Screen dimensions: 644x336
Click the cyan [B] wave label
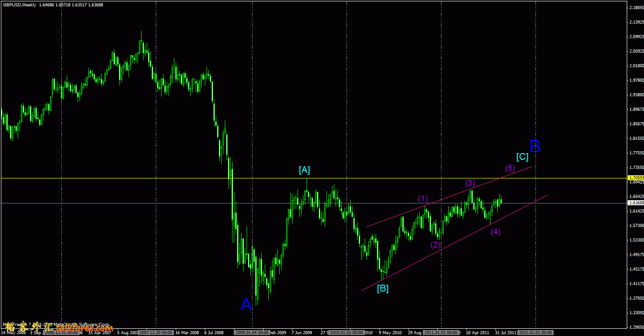(x=382, y=288)
